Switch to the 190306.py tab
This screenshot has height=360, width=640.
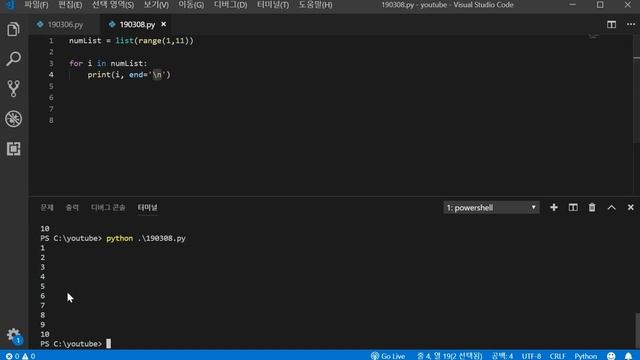coord(64,24)
